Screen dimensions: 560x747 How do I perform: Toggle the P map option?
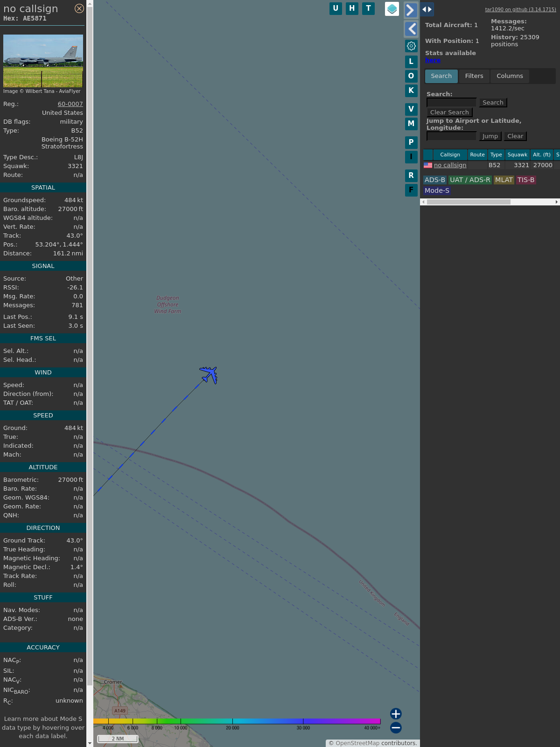pyautogui.click(x=411, y=142)
